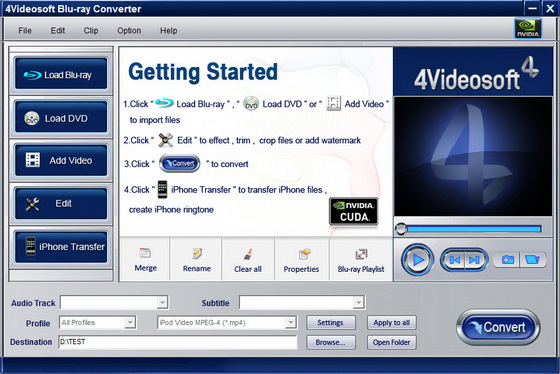The image size is (560, 374).
Task: Open the Clip menu
Action: click(91, 31)
